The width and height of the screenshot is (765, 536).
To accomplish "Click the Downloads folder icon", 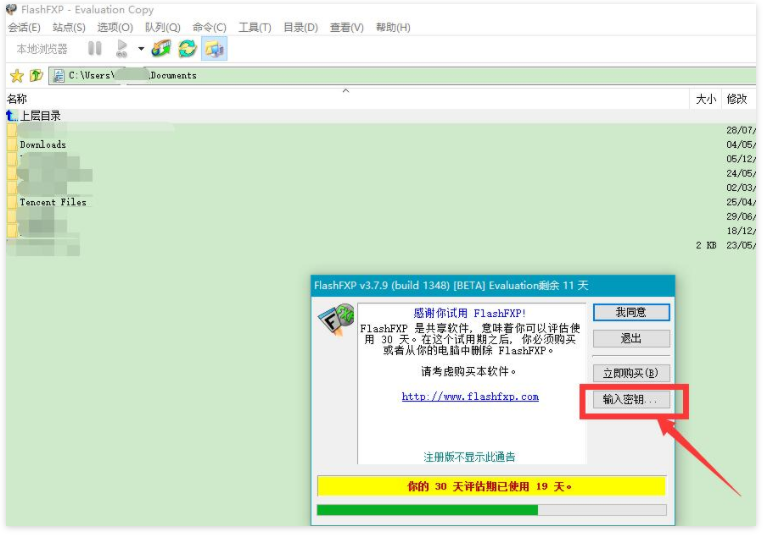I will point(12,144).
